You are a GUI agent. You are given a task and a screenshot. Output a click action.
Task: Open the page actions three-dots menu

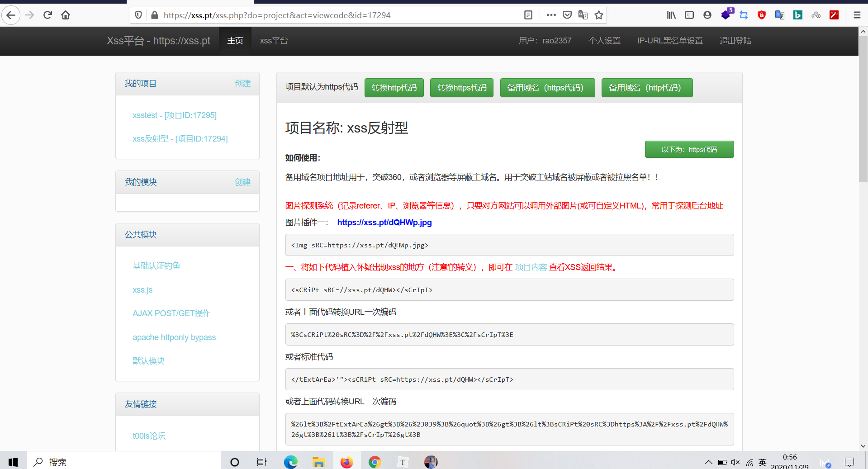tap(551, 15)
